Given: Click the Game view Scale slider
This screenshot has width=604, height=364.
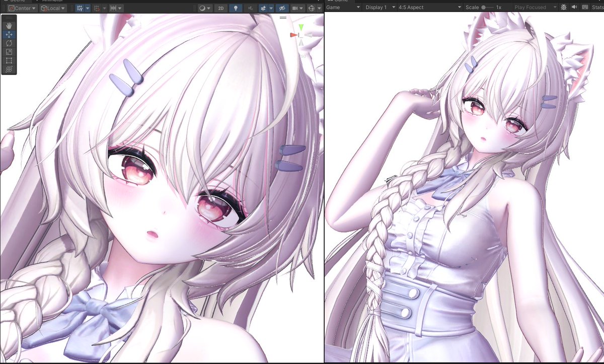Looking at the screenshot, I should (487, 8).
